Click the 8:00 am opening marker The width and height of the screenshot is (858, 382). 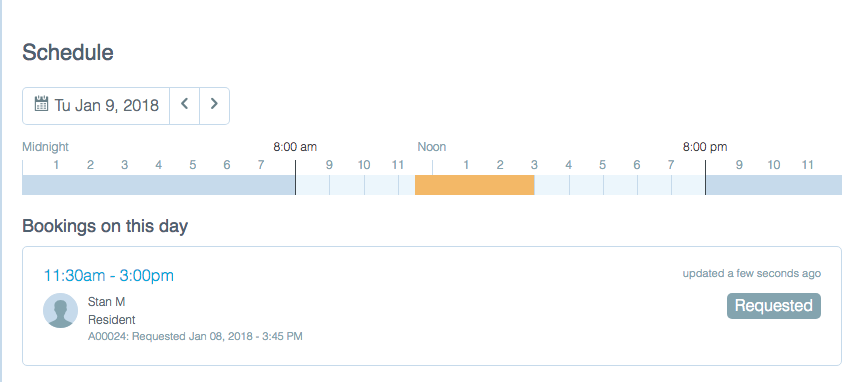[295, 147]
